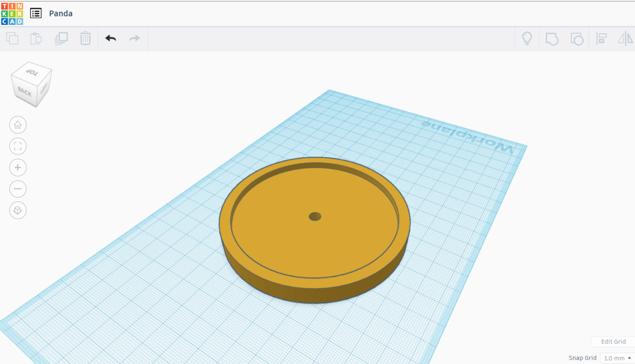Image resolution: width=635 pixels, height=364 pixels.
Task: Zoom out with the minus button
Action: click(18, 189)
